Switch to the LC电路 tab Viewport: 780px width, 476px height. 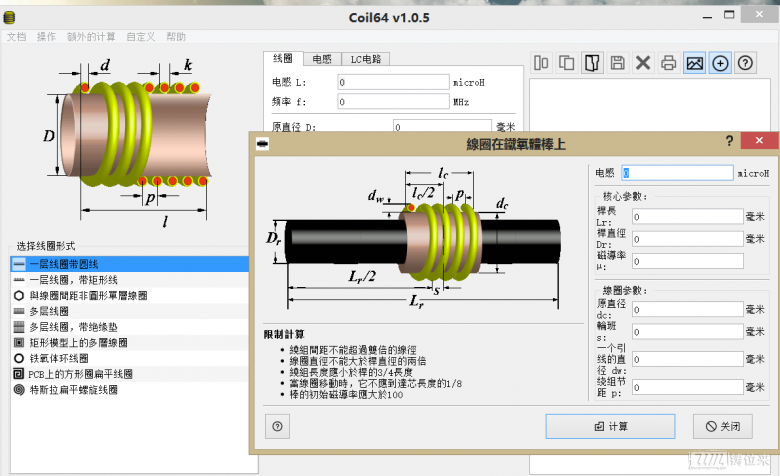366,59
